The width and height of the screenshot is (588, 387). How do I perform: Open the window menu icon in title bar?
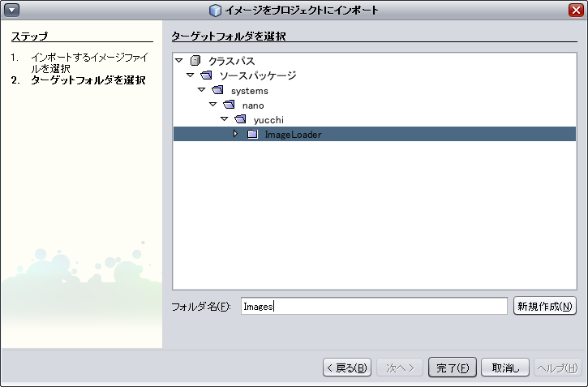(x=11, y=10)
